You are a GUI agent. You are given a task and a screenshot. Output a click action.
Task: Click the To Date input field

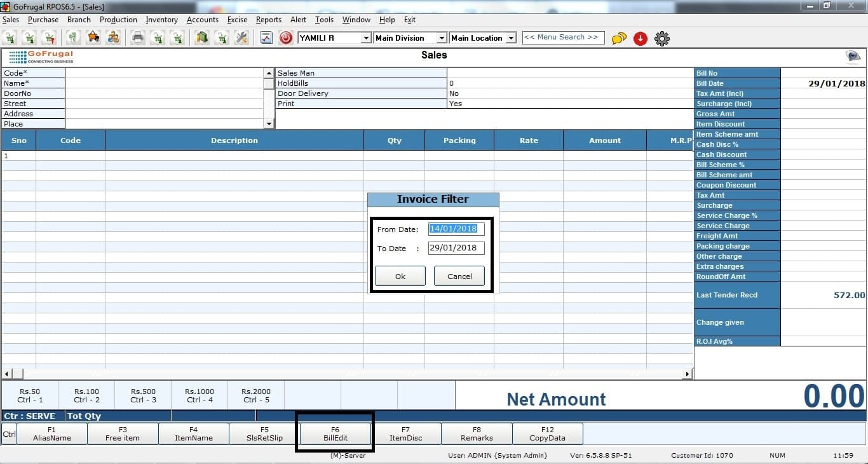click(x=456, y=248)
